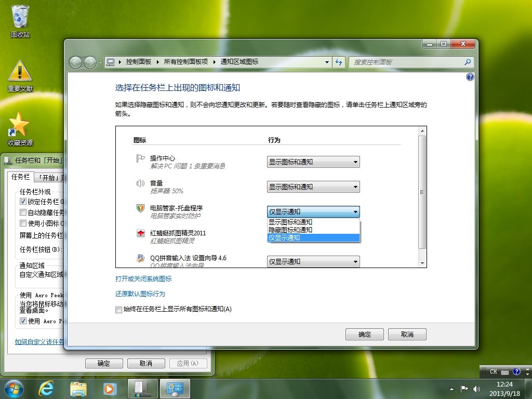
Task: Open 如何自定义该任务栏 help link
Action: [x=39, y=342]
